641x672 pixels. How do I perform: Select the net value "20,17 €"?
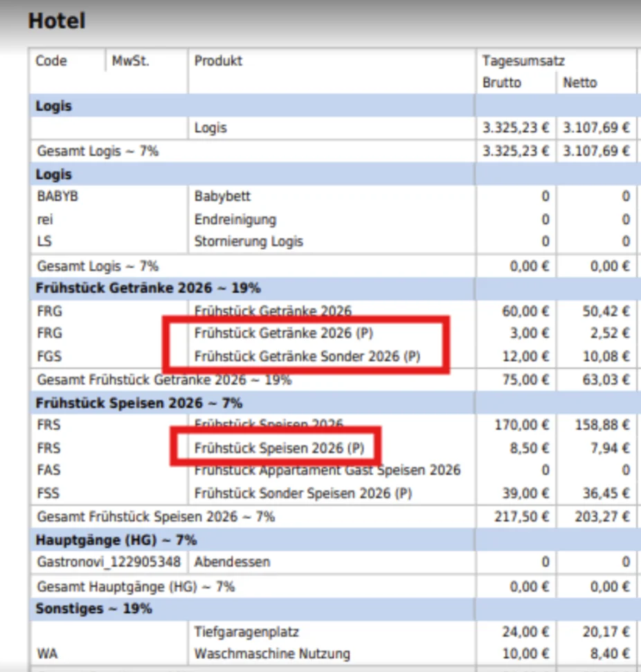click(606, 632)
